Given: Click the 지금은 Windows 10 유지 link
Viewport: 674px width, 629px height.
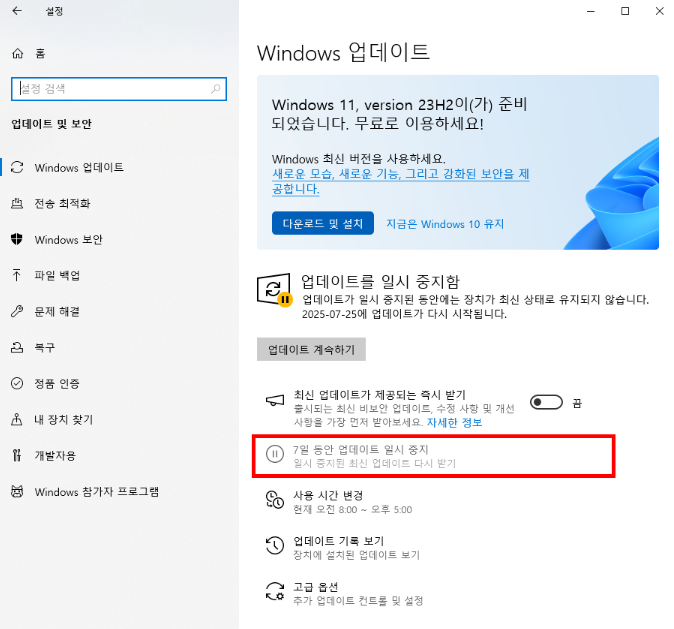Looking at the screenshot, I should [x=445, y=224].
